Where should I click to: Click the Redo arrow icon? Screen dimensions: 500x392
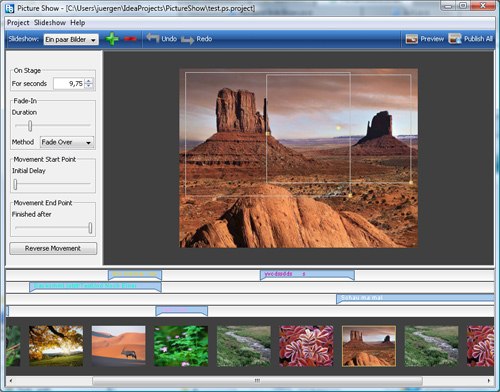[188, 40]
